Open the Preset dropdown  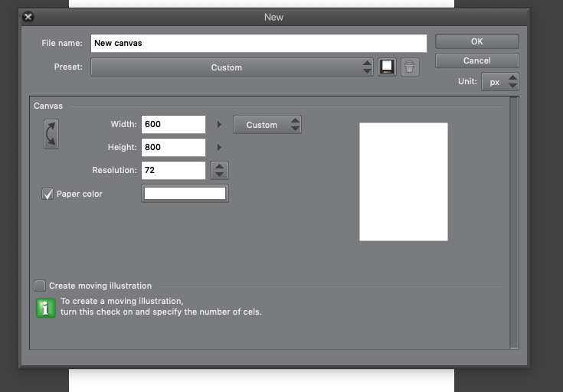click(x=231, y=67)
